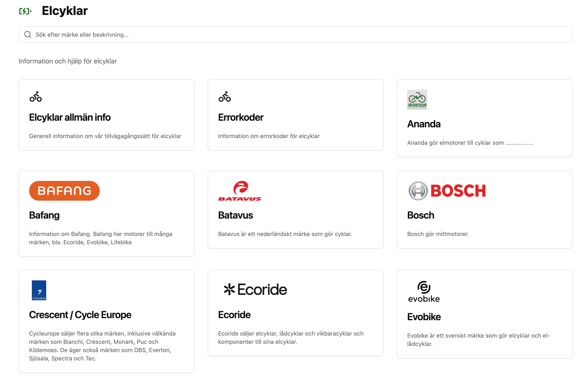Click the magnifying glass search icon
588x382 pixels.
pyautogui.click(x=28, y=34)
